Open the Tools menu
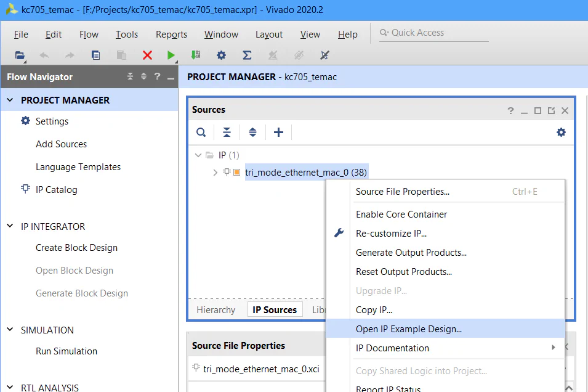The image size is (588, 392). click(x=127, y=35)
